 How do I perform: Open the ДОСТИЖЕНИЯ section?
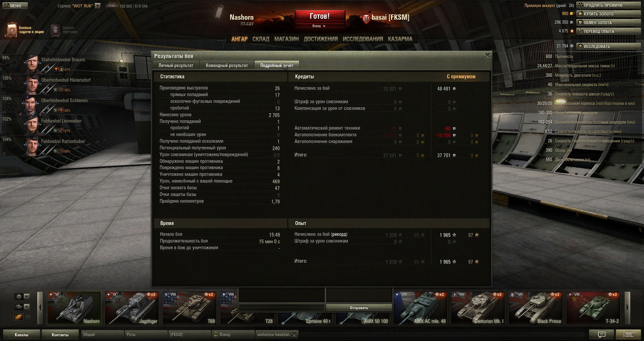pyautogui.click(x=321, y=39)
